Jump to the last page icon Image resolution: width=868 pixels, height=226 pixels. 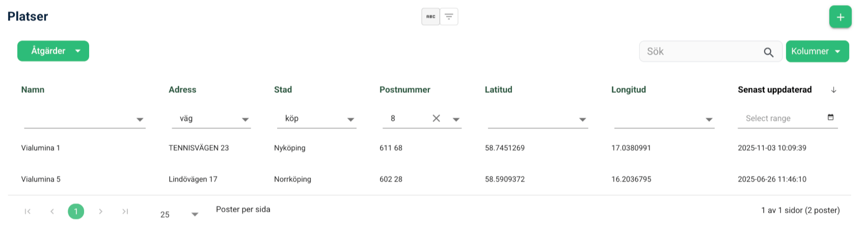pos(125,211)
